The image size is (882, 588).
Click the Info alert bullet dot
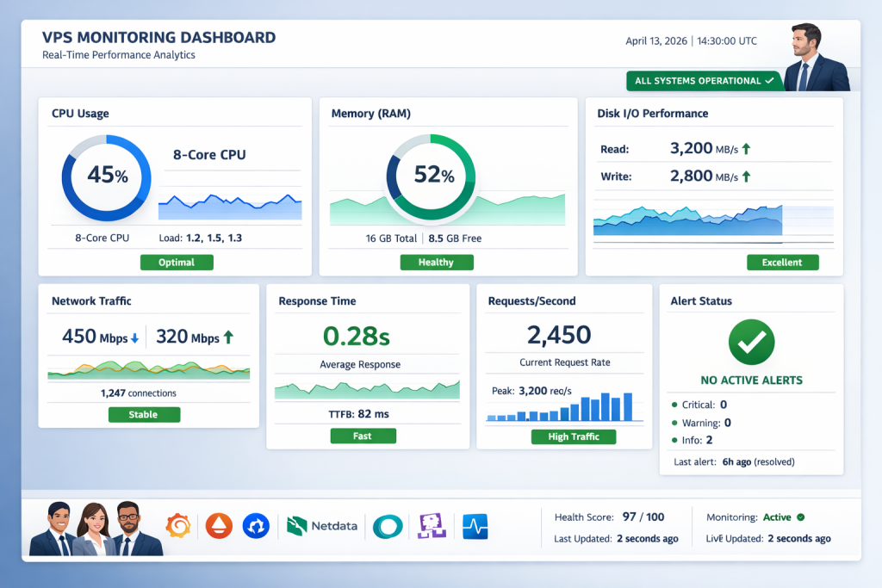[674, 440]
